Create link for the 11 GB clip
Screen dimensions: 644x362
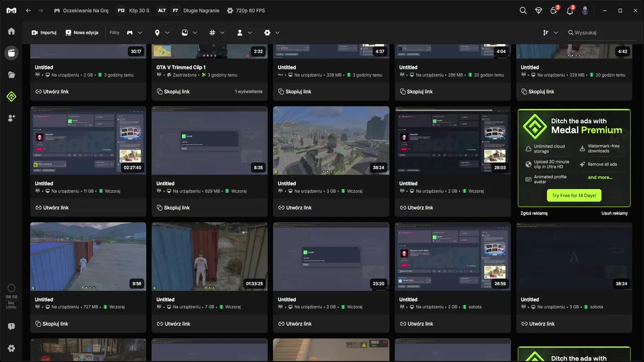pos(52,208)
